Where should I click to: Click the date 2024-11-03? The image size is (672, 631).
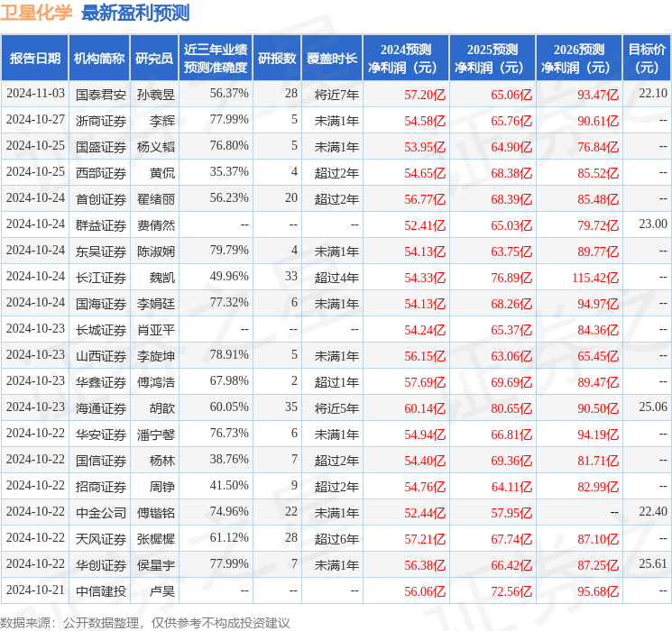coord(35,94)
